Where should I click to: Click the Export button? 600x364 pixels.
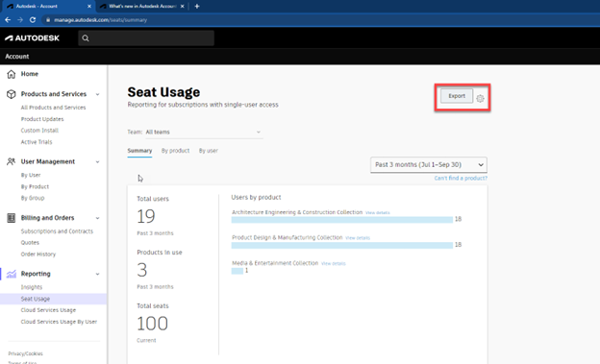457,96
